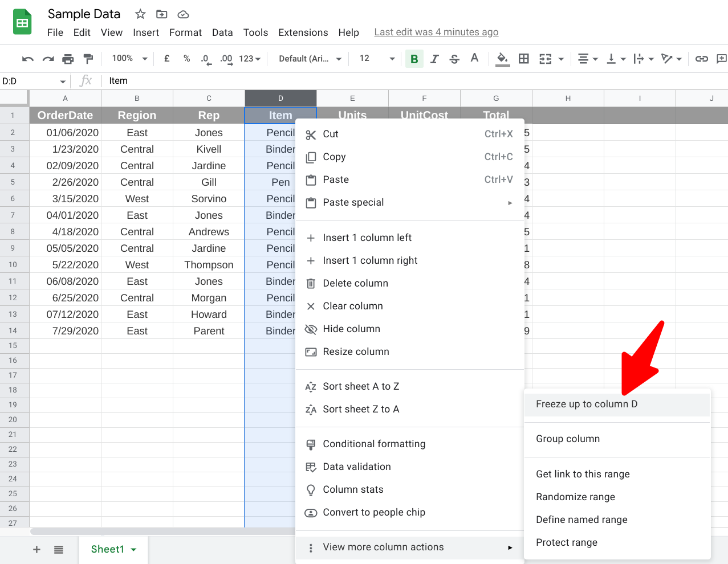Click the Decrease decimal places icon
Image resolution: width=728 pixels, height=564 pixels.
coord(205,58)
